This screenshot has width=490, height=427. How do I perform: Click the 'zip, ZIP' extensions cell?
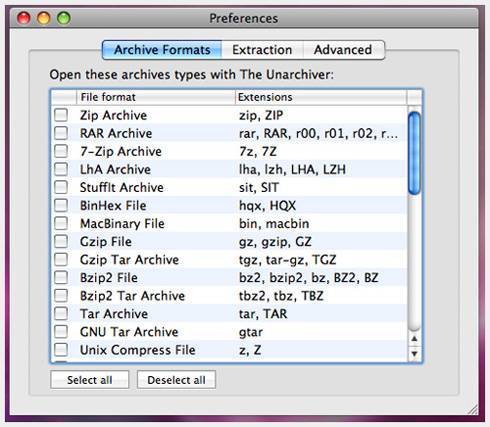tap(261, 115)
